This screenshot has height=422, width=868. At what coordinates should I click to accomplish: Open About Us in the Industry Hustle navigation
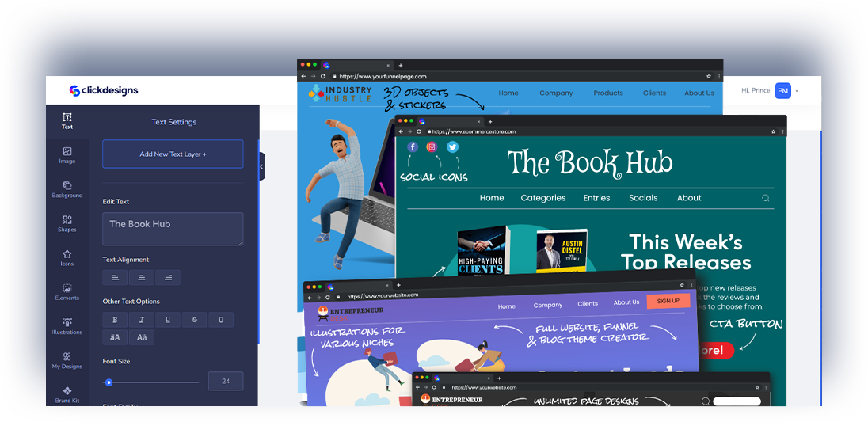point(699,93)
